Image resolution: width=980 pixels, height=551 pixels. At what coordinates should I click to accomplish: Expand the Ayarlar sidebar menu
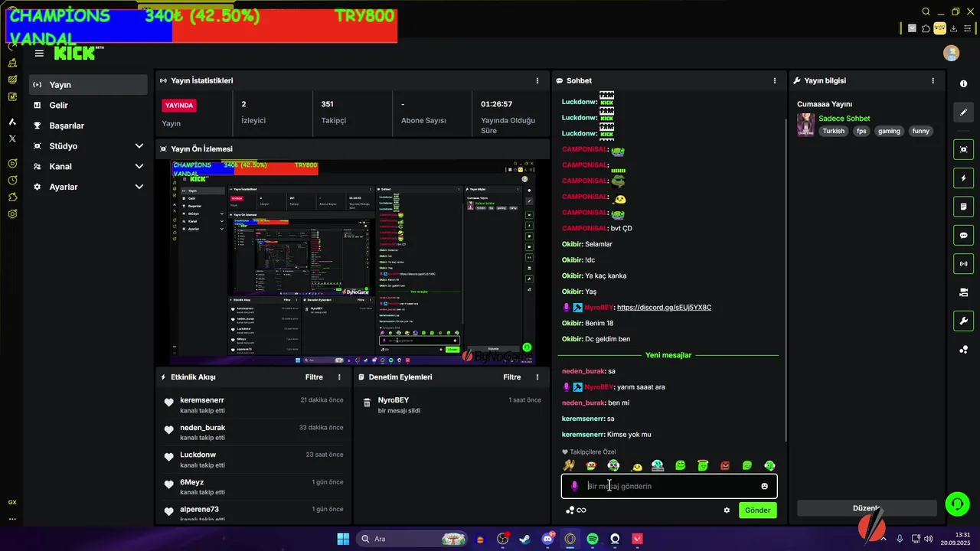click(88, 187)
